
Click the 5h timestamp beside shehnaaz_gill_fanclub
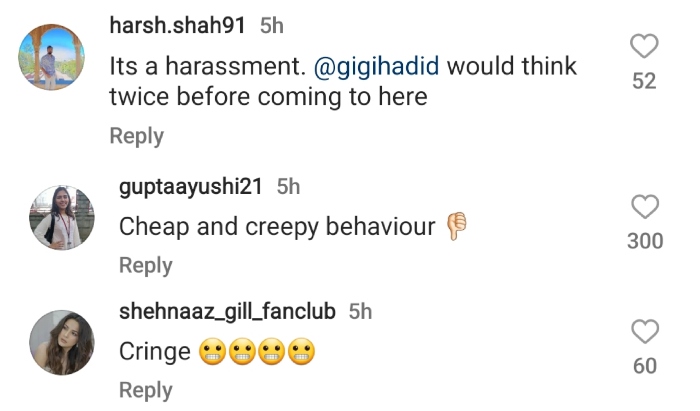tap(360, 311)
